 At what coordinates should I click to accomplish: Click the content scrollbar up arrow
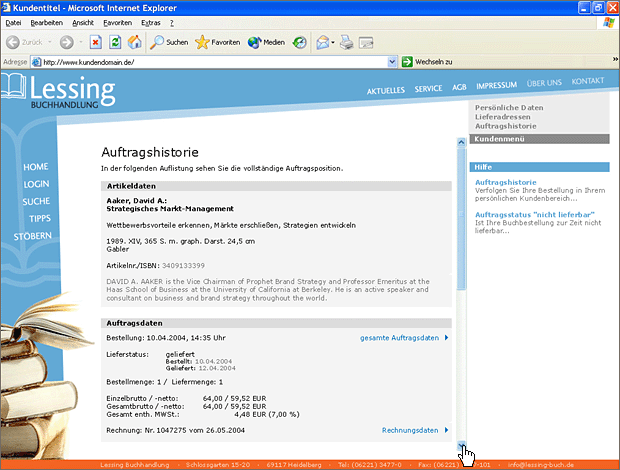point(461,142)
